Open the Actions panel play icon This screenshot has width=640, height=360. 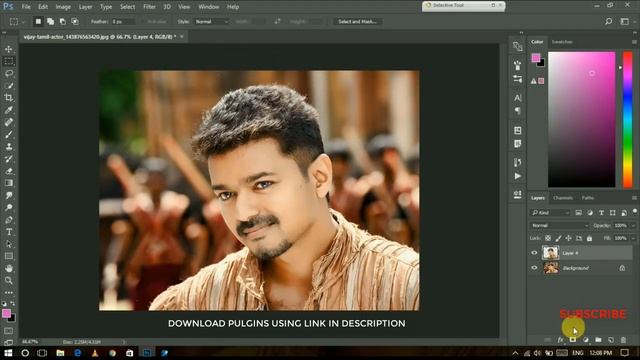(x=518, y=176)
